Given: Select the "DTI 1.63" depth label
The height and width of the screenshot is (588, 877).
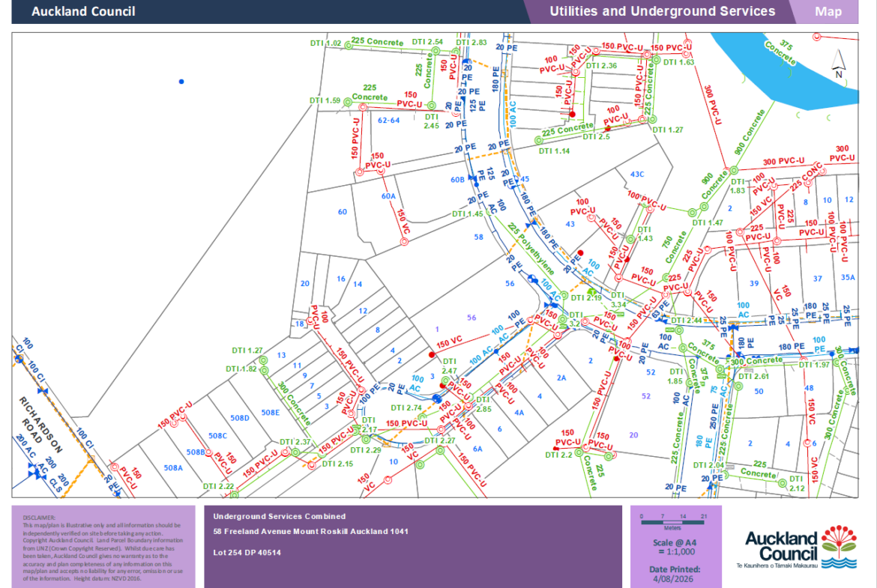Looking at the screenshot, I should coord(678,62).
